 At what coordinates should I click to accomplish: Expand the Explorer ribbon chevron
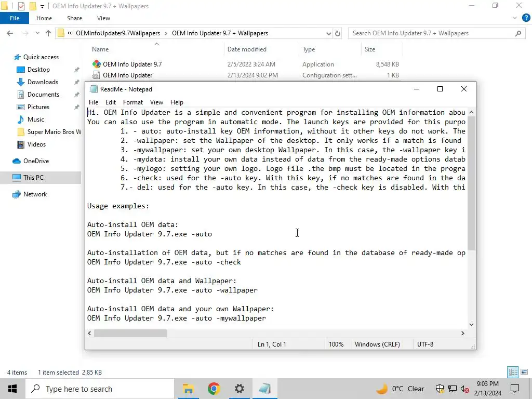(515, 18)
